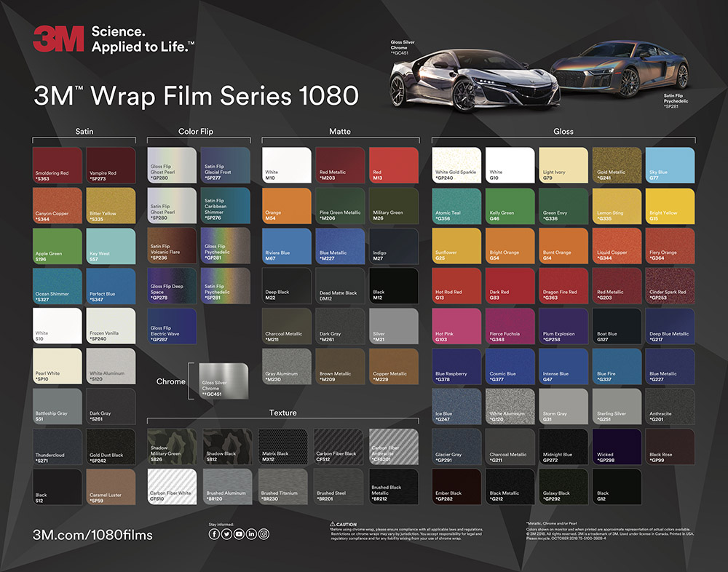Click the Satin Flip Psychedelic car image
The image size is (728, 572).
620,68
